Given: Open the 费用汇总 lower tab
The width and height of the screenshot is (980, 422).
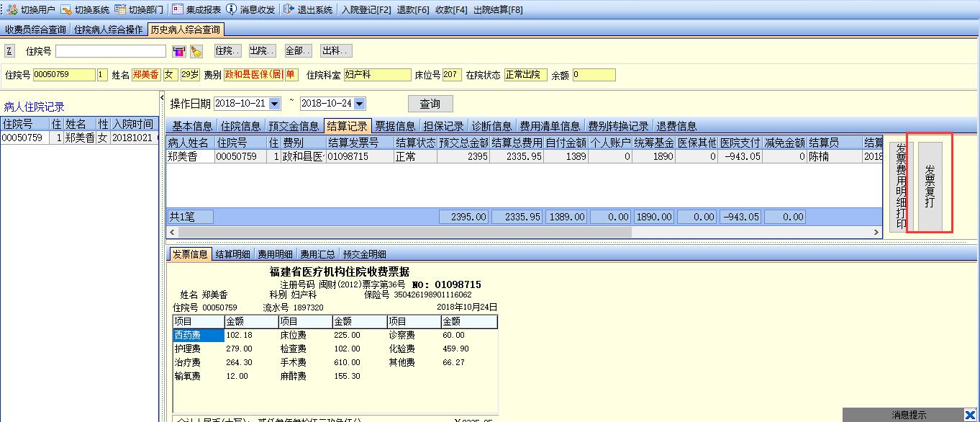Looking at the screenshot, I should pos(317,254).
